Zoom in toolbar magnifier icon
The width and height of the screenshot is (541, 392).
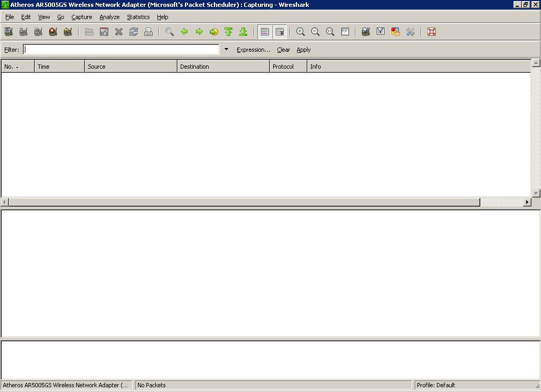[x=301, y=32]
